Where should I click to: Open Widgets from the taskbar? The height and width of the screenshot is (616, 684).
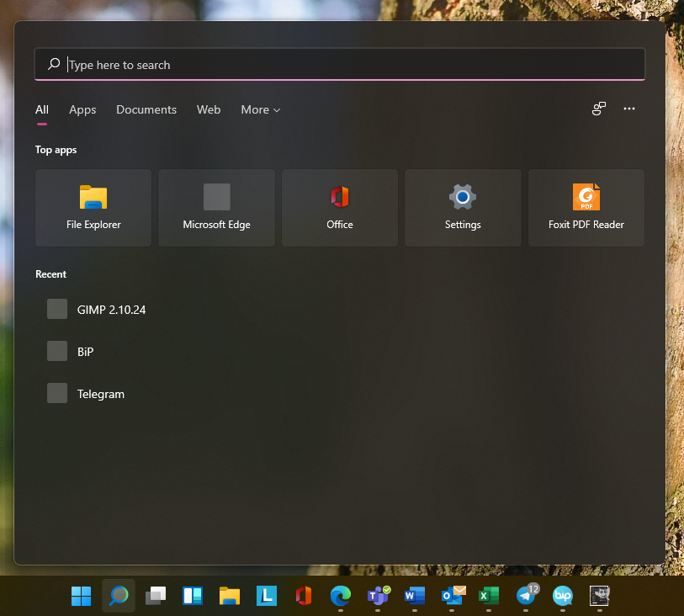(193, 596)
